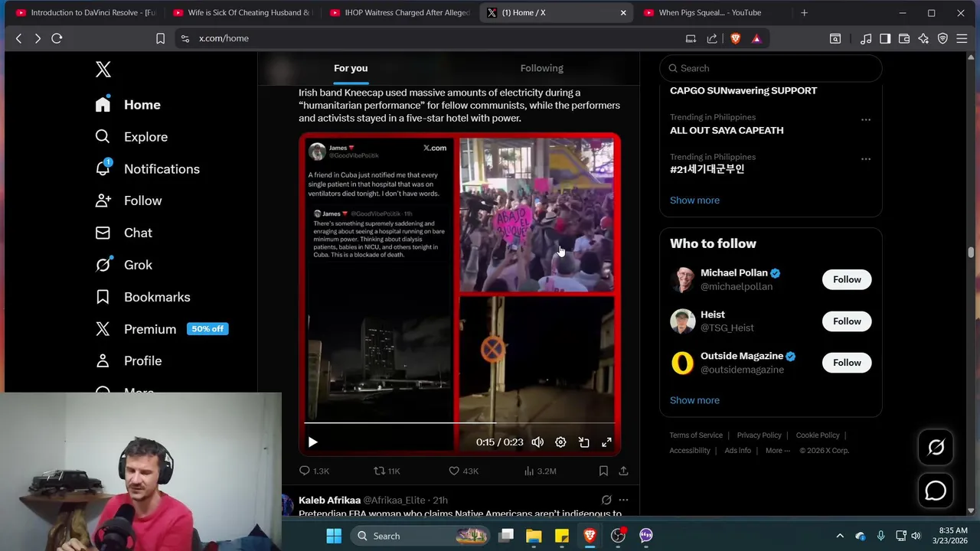Enter picture-in-picture mode for video
This screenshot has width=980, height=551.
[x=583, y=442]
